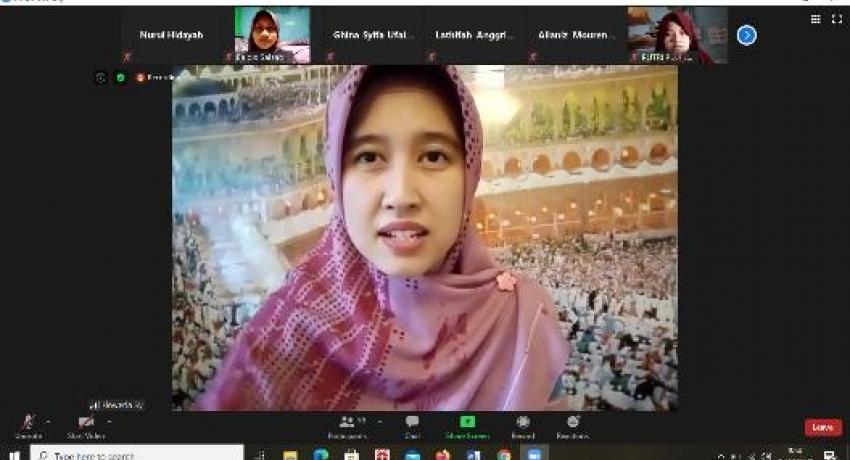Click the green Share Screen button
Image resolution: width=850 pixels, height=460 pixels.
tap(467, 426)
